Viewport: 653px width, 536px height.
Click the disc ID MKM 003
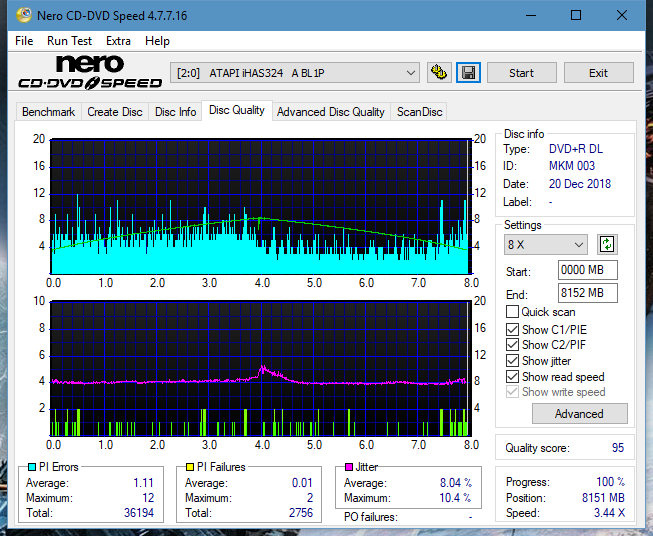click(572, 166)
